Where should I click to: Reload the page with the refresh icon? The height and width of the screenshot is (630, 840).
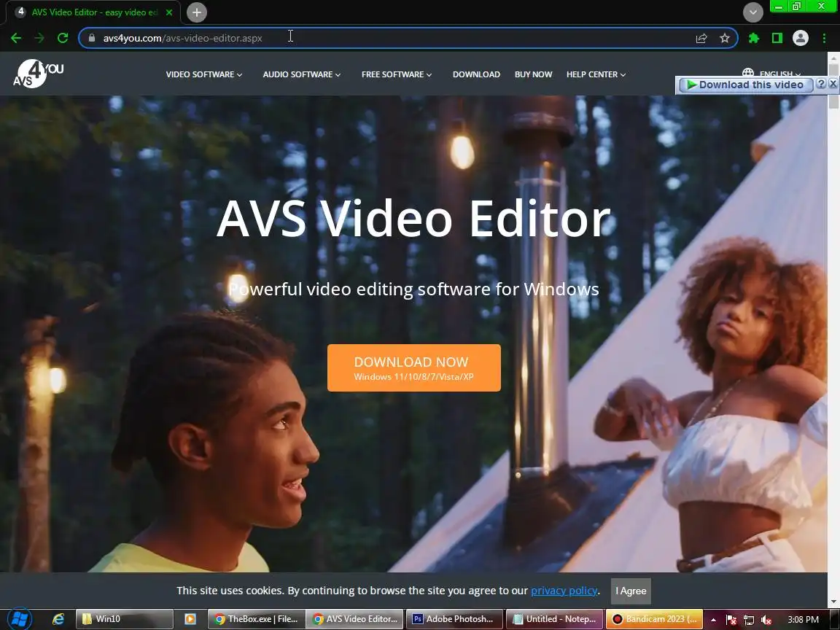click(x=63, y=38)
